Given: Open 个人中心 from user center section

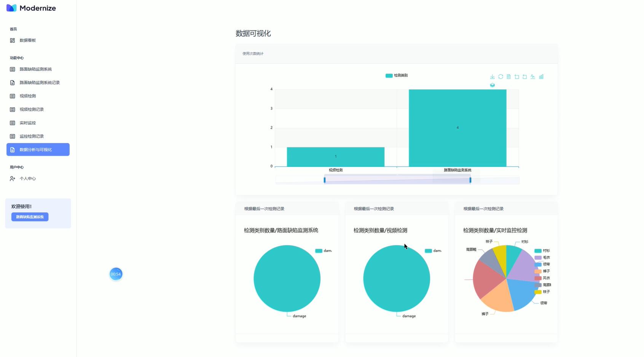Looking at the screenshot, I should click(28, 178).
